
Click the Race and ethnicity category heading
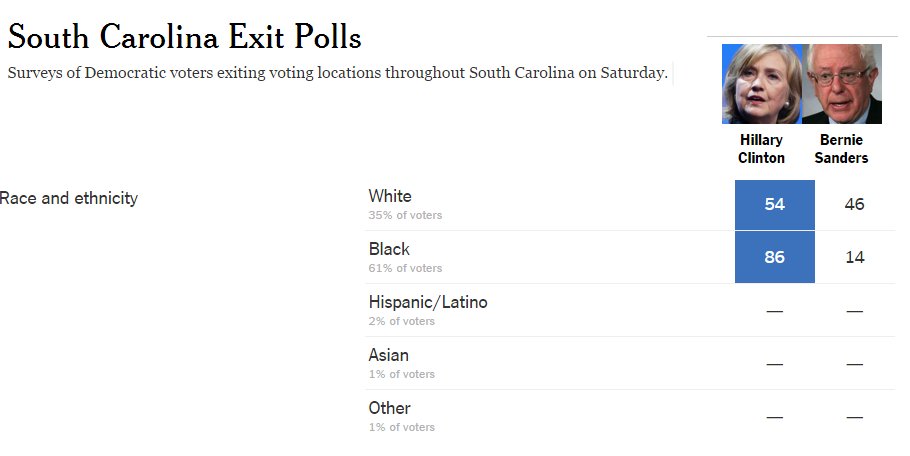[68, 198]
